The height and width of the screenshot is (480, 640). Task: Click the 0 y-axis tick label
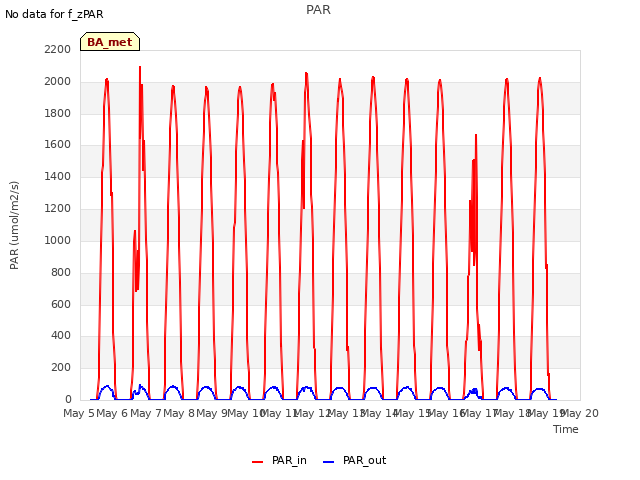[68, 399]
